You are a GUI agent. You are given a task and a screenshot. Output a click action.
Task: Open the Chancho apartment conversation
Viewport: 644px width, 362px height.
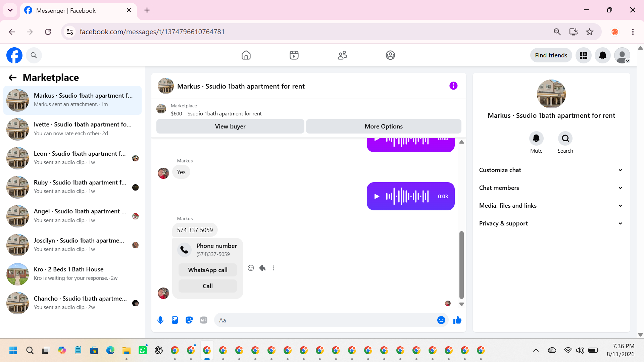pyautogui.click(x=72, y=303)
